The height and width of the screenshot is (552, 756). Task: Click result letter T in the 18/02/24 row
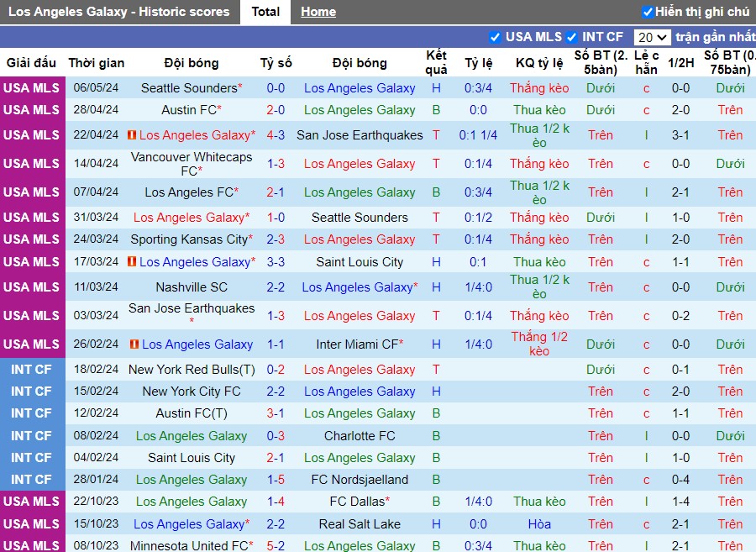click(436, 370)
